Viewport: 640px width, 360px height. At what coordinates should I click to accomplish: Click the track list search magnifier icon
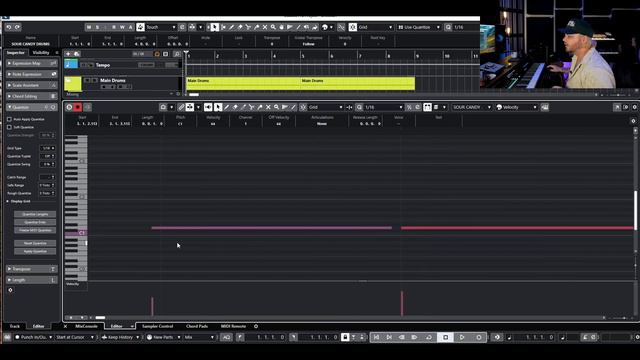pos(177,54)
